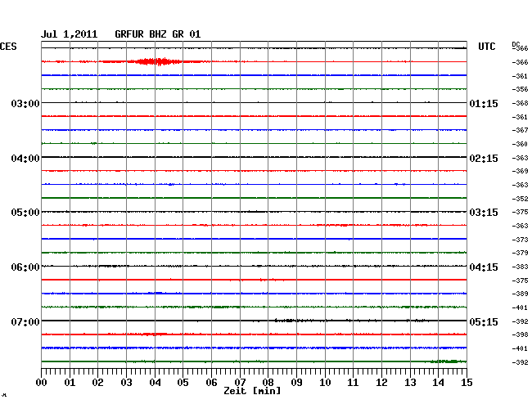Image resolution: width=532 pixels, height=404 pixels.
Task: Select the DC offset value "-373"
Action: [x=520, y=240]
